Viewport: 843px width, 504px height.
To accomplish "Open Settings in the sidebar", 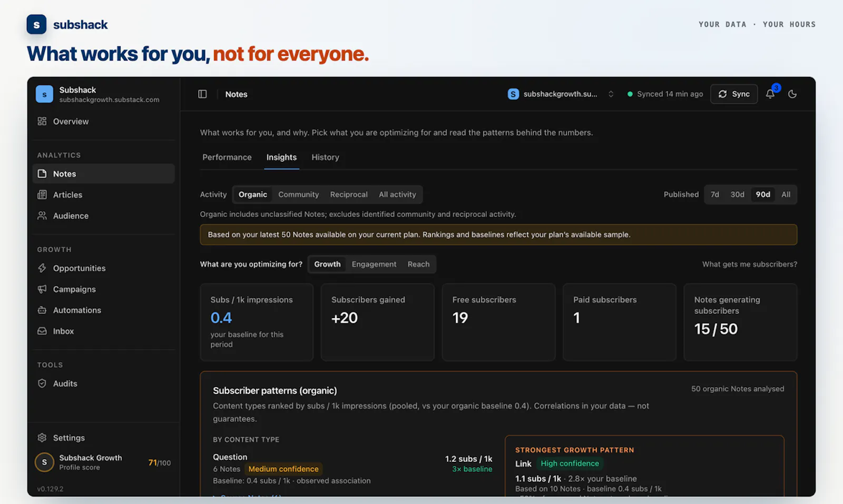I will (x=103, y=438).
